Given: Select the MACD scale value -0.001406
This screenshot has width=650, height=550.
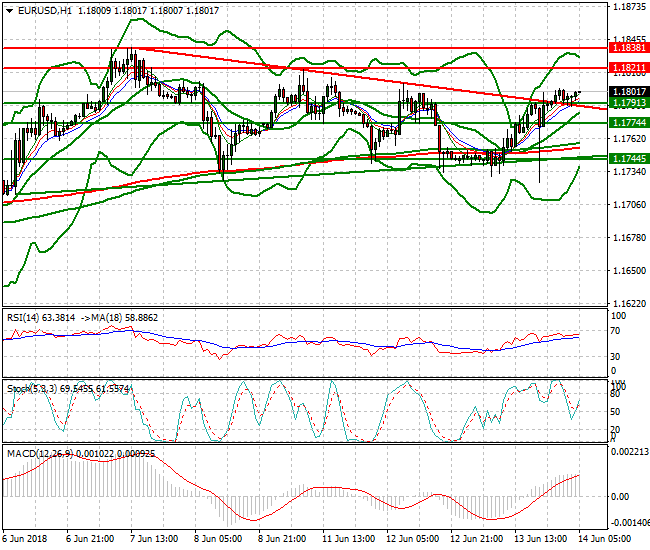Looking at the screenshot, I should tap(630, 523).
